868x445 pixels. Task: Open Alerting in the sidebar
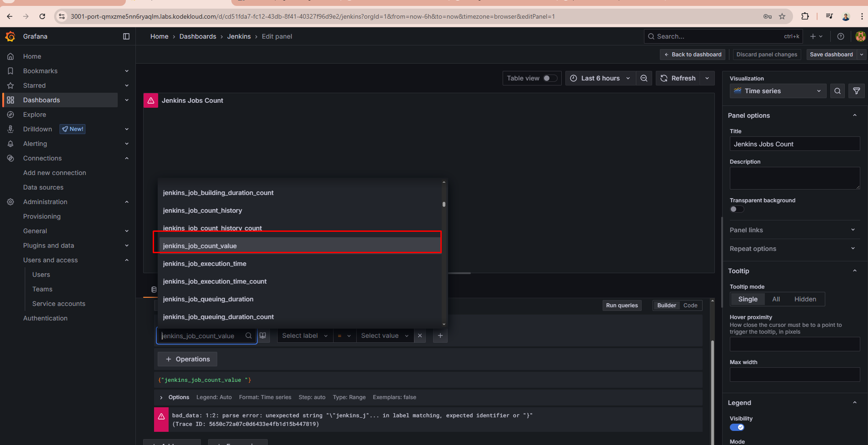35,144
